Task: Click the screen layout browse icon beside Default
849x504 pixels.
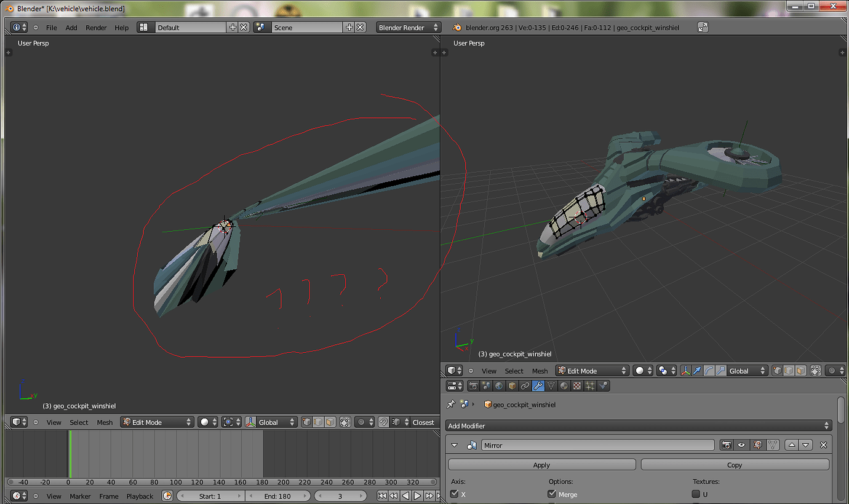Action: [x=145, y=27]
